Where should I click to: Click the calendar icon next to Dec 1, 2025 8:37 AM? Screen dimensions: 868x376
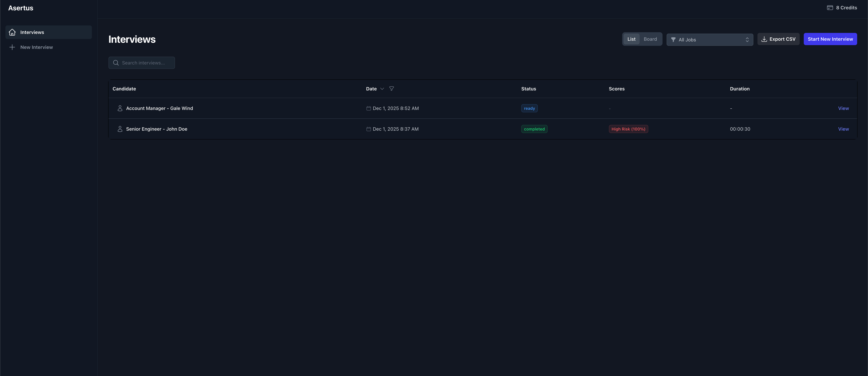click(x=368, y=129)
